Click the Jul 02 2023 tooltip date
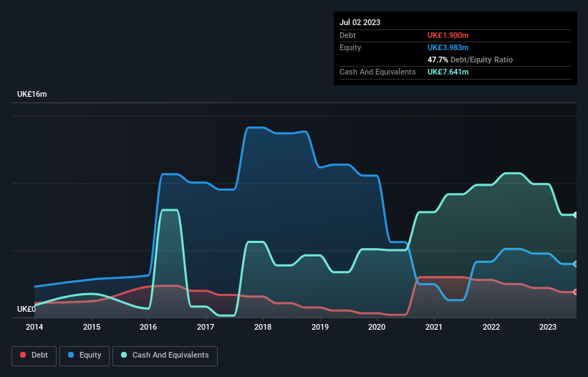Screen dimensions: 588x377 click(360, 22)
